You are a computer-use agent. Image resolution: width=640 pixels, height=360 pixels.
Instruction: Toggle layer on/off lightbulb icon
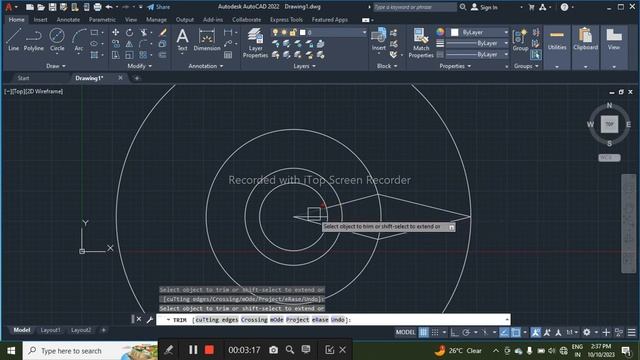pos(275,32)
